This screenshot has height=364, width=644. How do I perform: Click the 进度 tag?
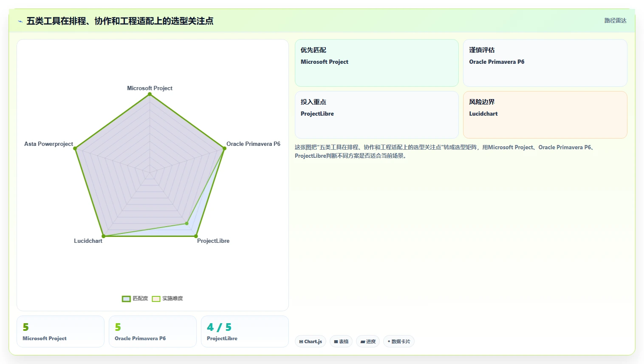(x=368, y=341)
